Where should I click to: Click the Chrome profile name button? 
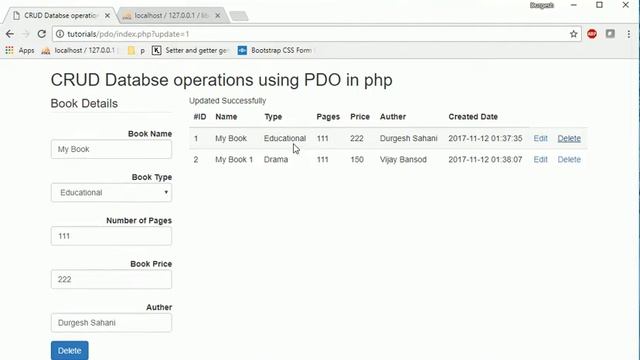click(x=542, y=5)
